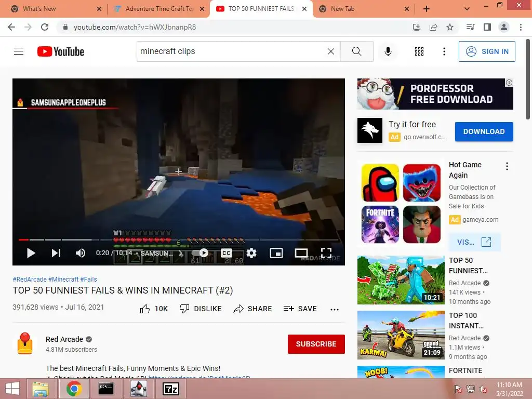Click the VIS... visit site button
Viewport: 532px width, 399px height.
click(x=474, y=242)
